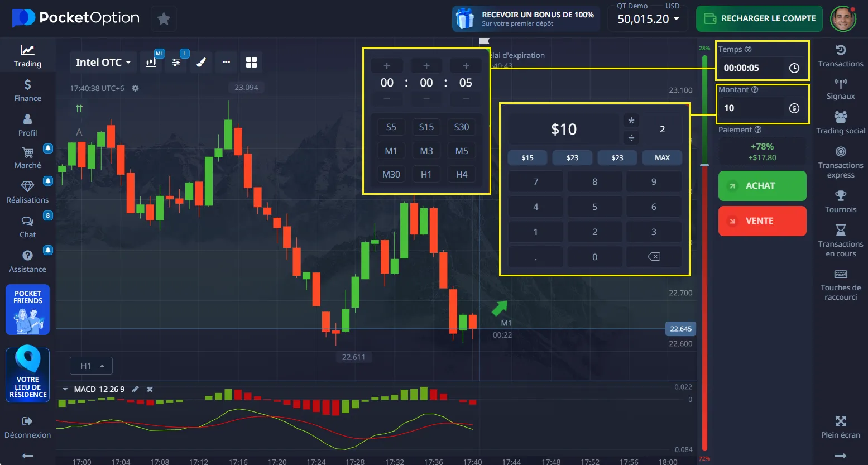Open the Signaux signals panel

[841, 89]
